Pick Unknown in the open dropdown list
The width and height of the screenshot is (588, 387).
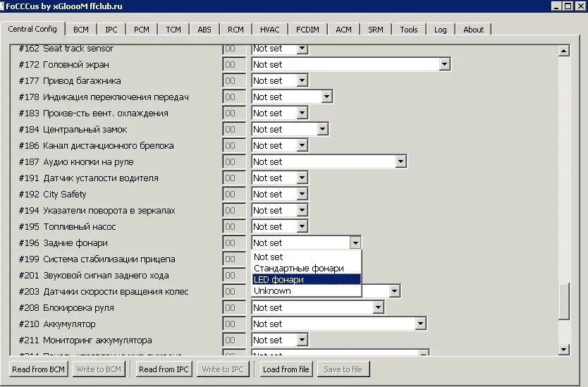pos(307,290)
